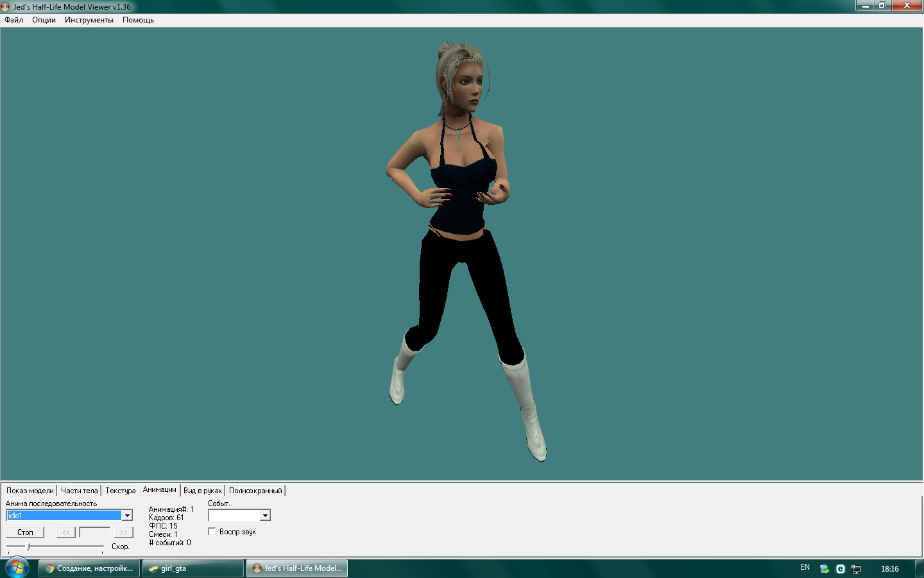Minimize the Model Viewer window

click(865, 6)
